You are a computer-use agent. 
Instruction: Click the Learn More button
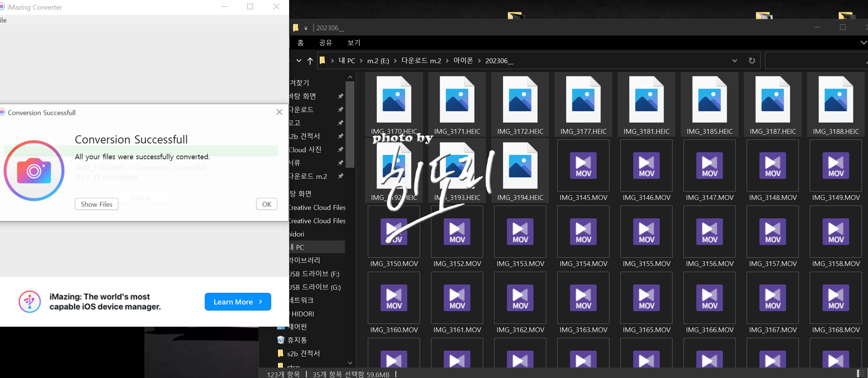tap(238, 302)
